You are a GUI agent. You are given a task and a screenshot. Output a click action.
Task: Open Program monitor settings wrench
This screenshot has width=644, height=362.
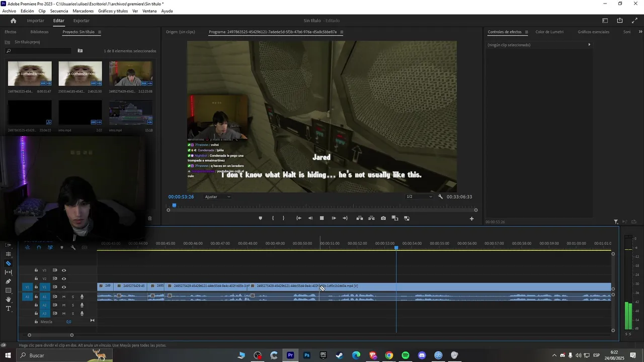pos(440,197)
